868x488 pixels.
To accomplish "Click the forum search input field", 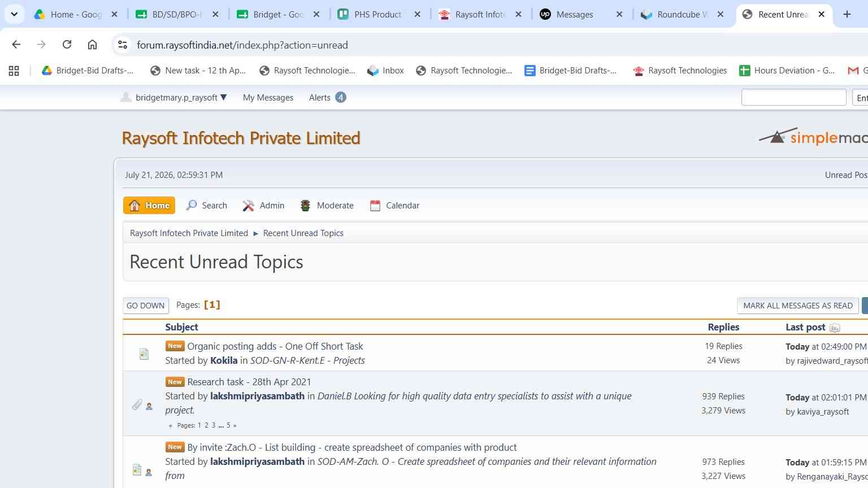I will click(x=793, y=98).
